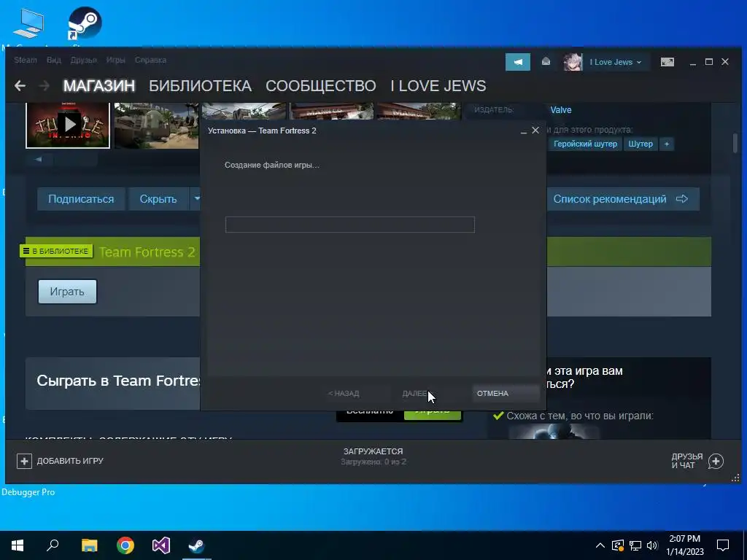Open the I Love Jews account dropdown
This screenshot has width=747, height=560.
[616, 62]
